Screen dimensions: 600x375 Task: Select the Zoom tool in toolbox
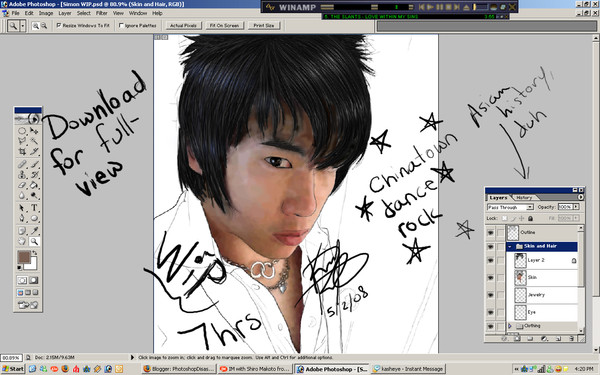pyautogui.click(x=34, y=241)
